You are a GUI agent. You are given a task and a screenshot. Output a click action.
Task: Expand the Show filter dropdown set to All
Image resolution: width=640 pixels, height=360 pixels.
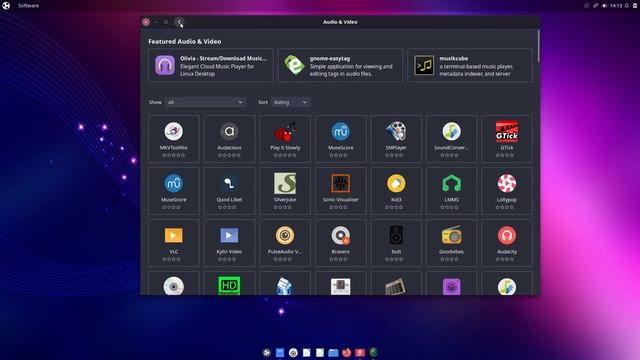tap(206, 102)
